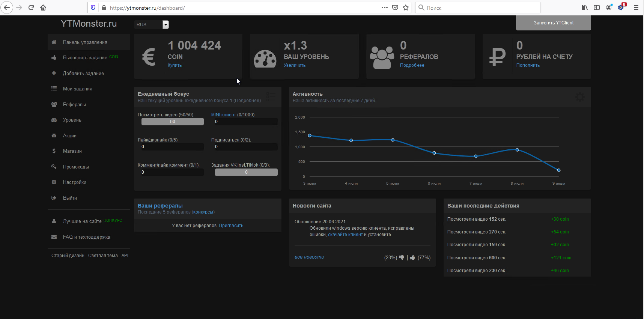Click the 9 июля chart data point
This screenshot has width=644, height=319.
(559, 170)
